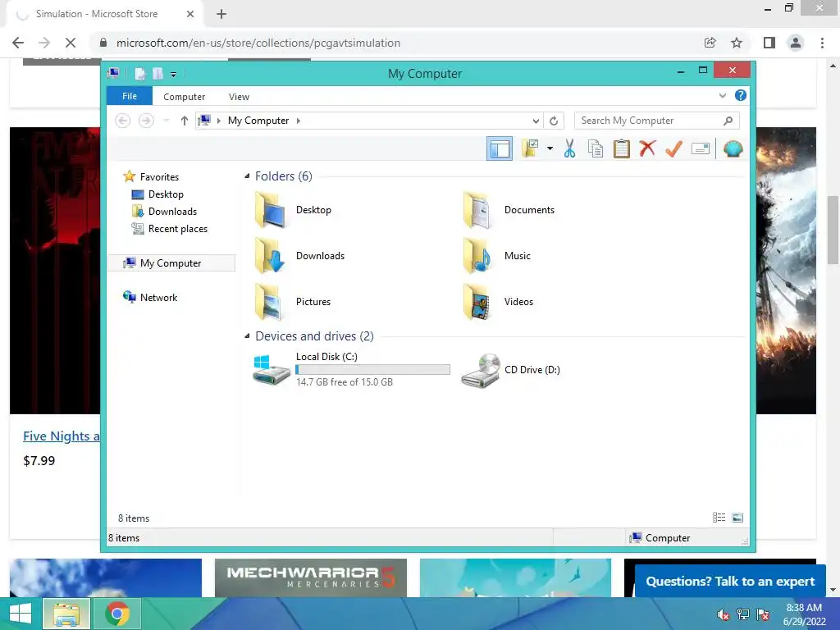Click the Chrome back arrow

18,43
